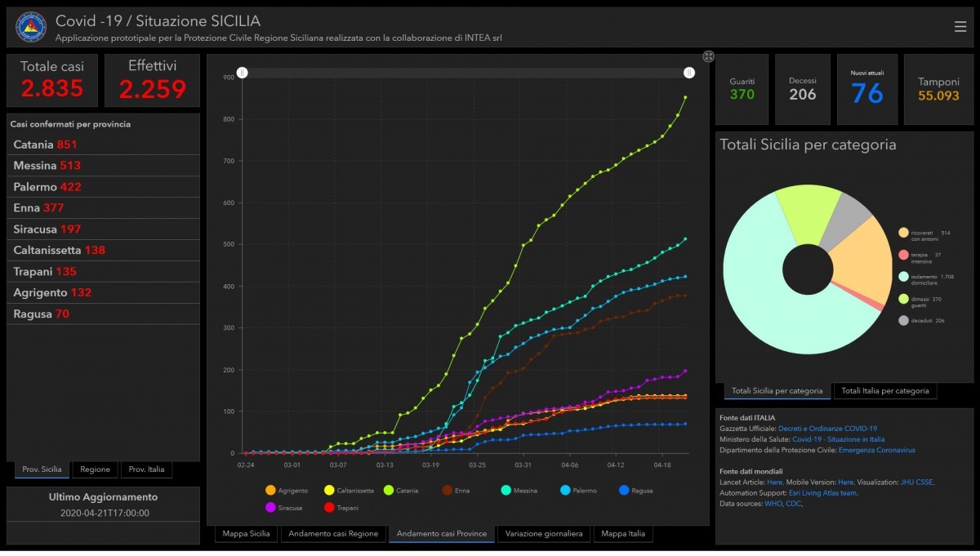Show Totali Italia per categoria tab
The image size is (980, 556).
point(884,391)
